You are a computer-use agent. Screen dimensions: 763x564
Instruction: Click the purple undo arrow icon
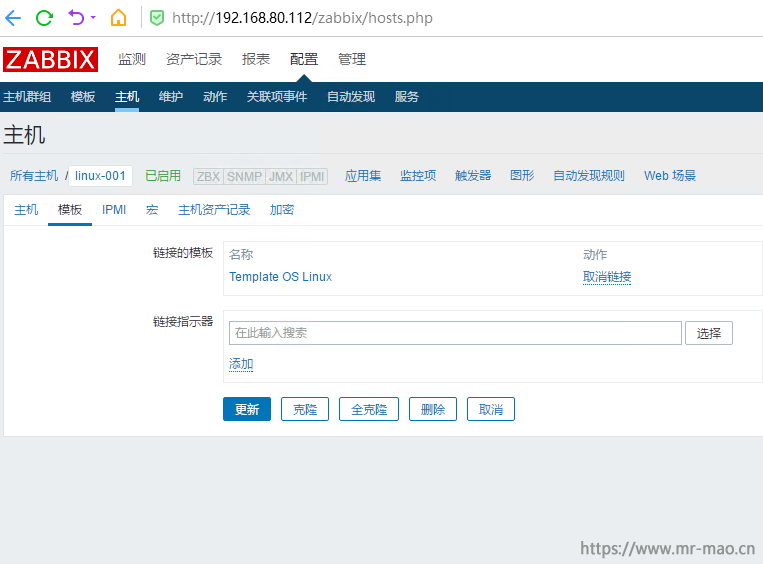[x=76, y=18]
